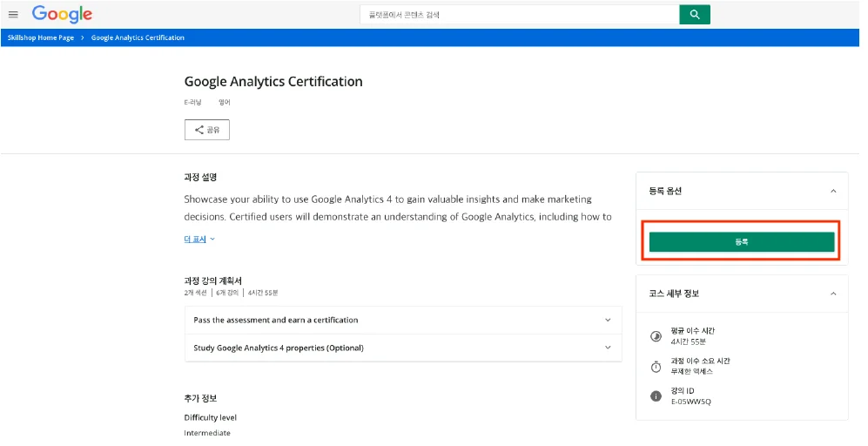Click the breadcrumb separator arrow
This screenshot has width=868, height=446.
pos(83,37)
